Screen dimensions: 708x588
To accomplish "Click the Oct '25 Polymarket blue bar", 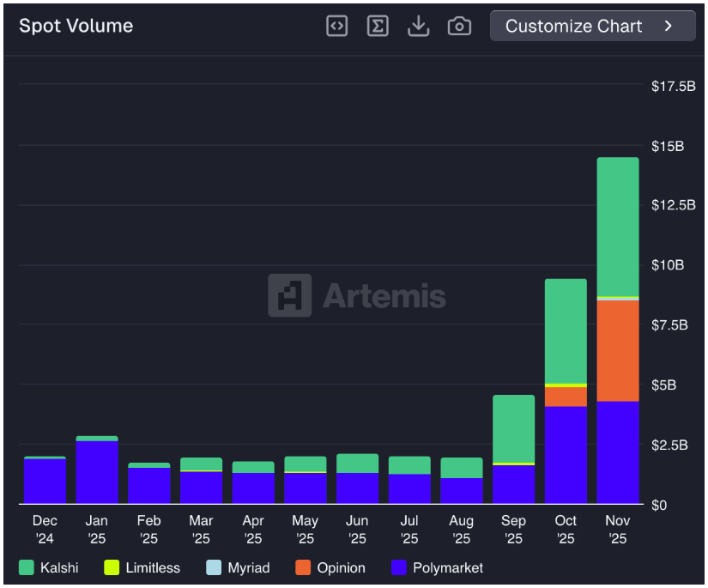I will pyautogui.click(x=566, y=455).
